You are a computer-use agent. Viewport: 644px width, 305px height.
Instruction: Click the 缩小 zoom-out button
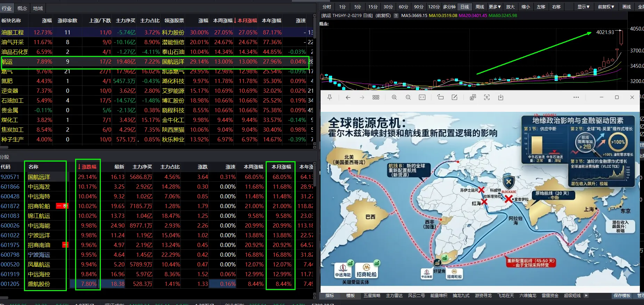525,7
